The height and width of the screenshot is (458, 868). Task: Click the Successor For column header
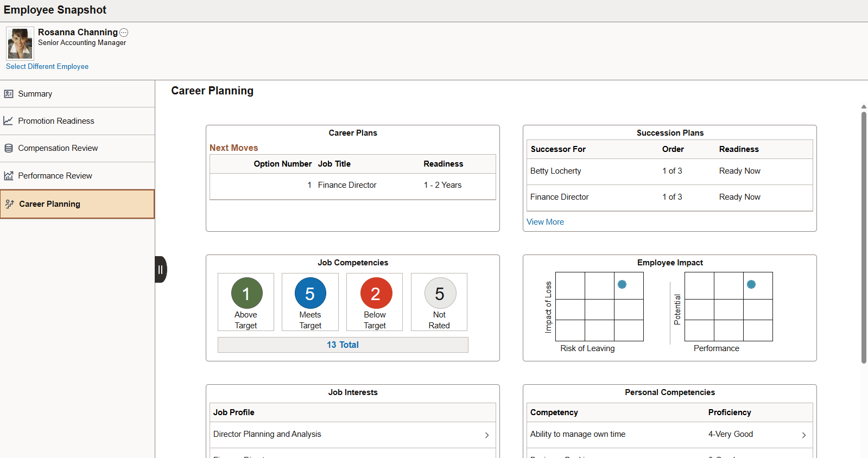tap(558, 149)
